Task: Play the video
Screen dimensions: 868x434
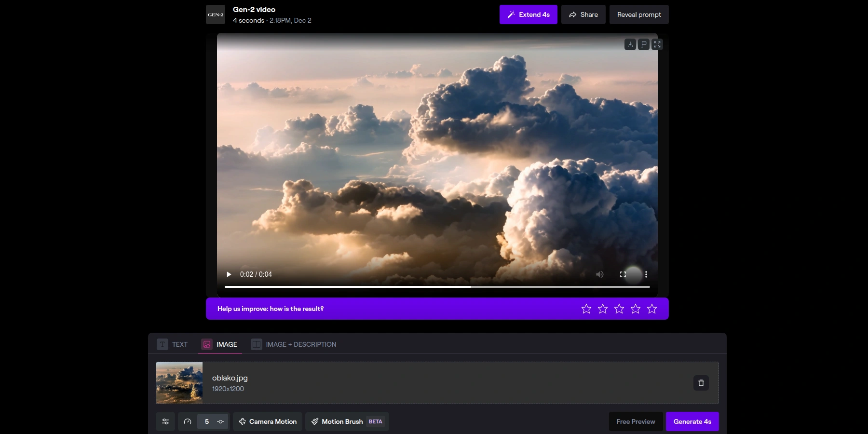Action: point(229,274)
